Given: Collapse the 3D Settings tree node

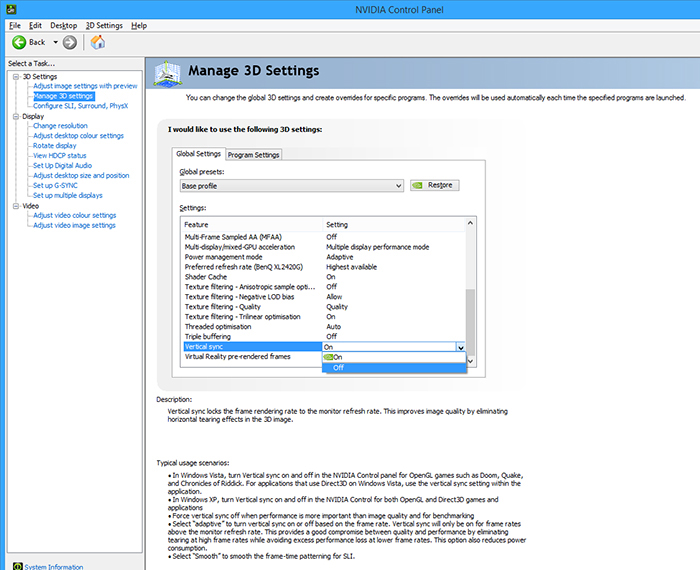Looking at the screenshot, I should point(16,77).
